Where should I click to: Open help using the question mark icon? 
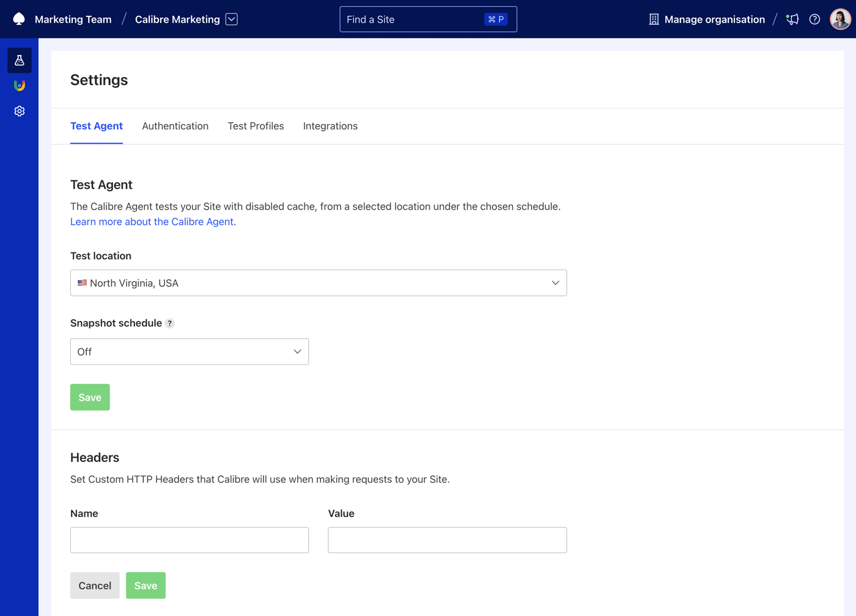tap(814, 19)
